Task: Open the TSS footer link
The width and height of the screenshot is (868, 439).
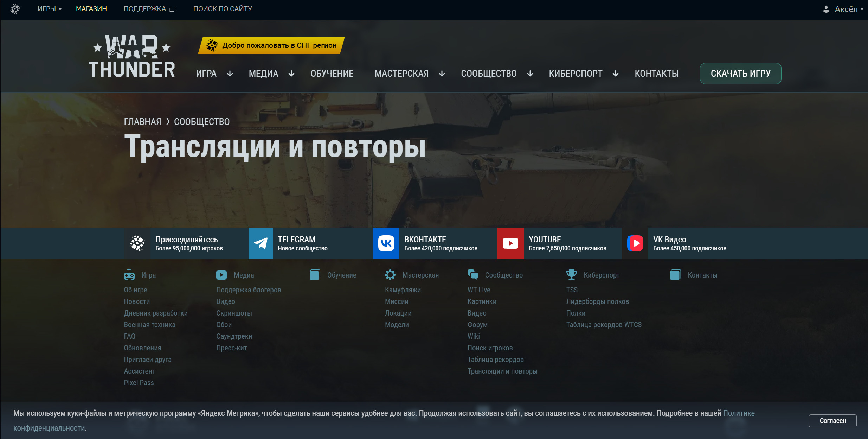Action: [572, 290]
